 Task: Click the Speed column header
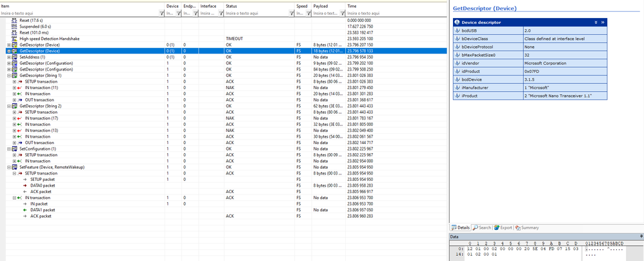(x=303, y=6)
